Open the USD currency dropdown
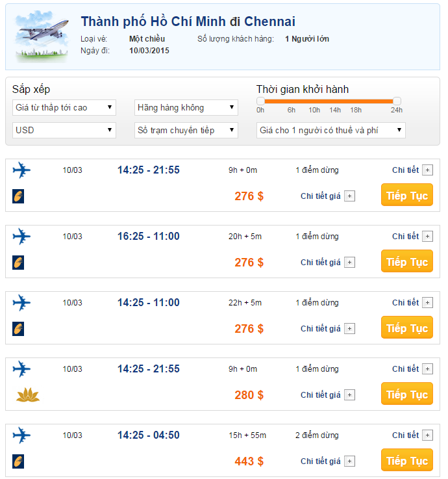This screenshot has width=448, height=479. pos(64,130)
